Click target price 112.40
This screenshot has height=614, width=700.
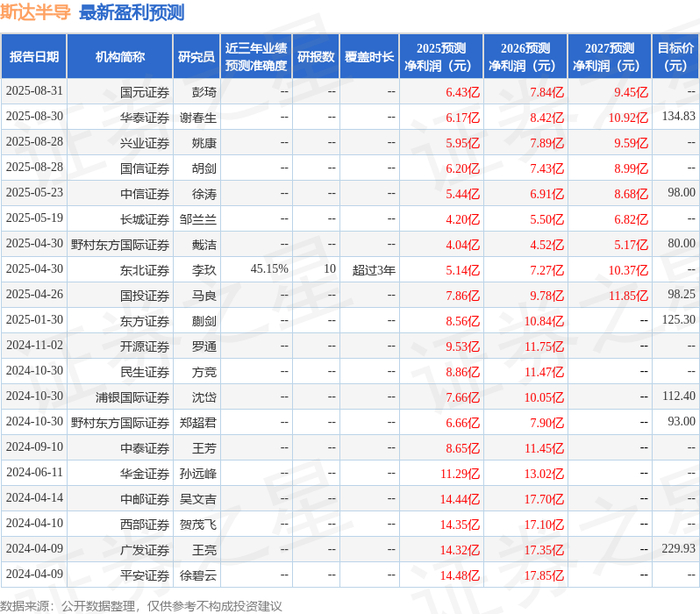pos(679,396)
